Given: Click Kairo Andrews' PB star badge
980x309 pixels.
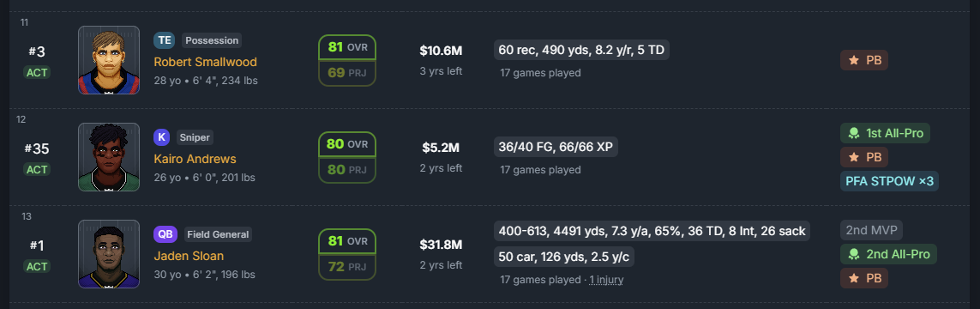Looking at the screenshot, I should point(864,157).
